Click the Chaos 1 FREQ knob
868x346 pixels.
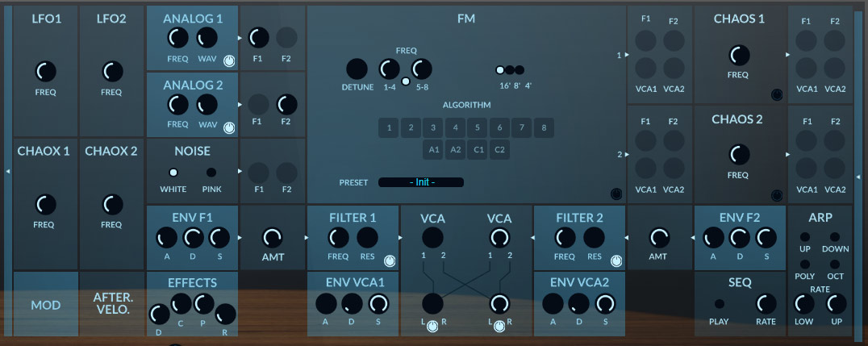pyautogui.click(x=737, y=55)
